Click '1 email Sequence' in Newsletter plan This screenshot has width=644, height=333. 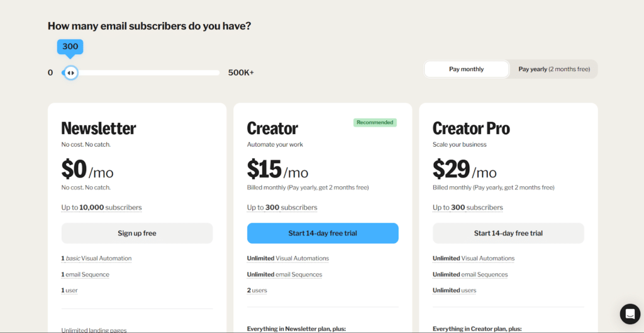[x=86, y=274]
